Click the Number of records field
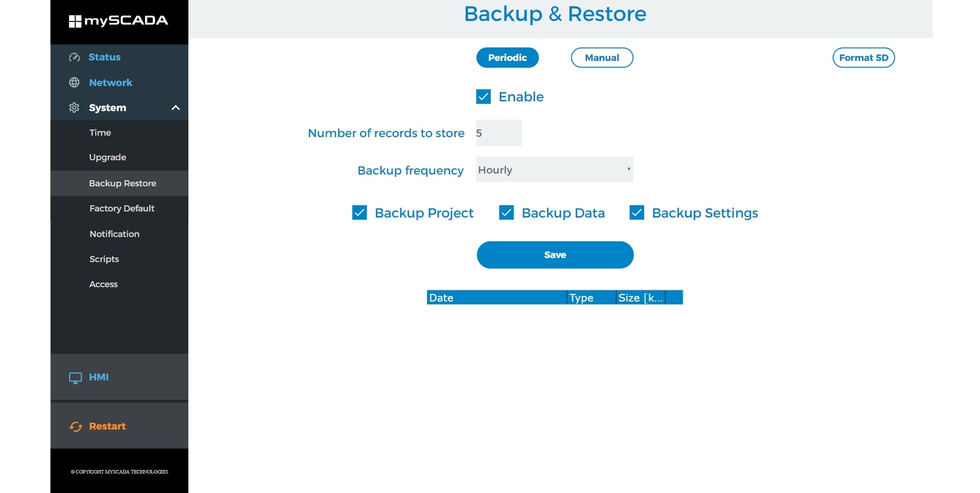 pyautogui.click(x=499, y=133)
